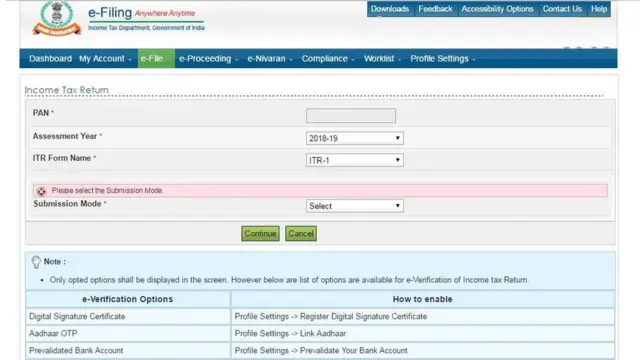Expand the e-Proceeding menu
Viewport: 640px width, 360px height.
click(208, 59)
